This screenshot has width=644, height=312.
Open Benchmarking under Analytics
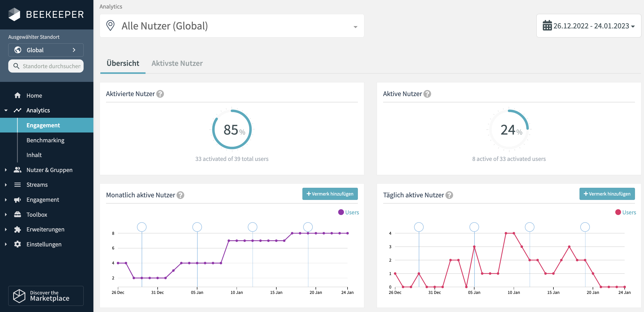45,140
